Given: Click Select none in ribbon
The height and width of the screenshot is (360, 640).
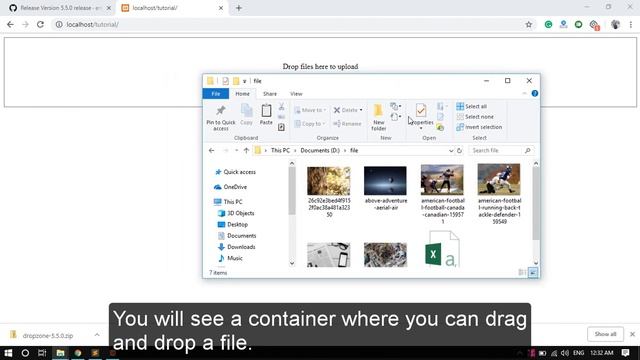Looking at the screenshot, I should click(475, 117).
